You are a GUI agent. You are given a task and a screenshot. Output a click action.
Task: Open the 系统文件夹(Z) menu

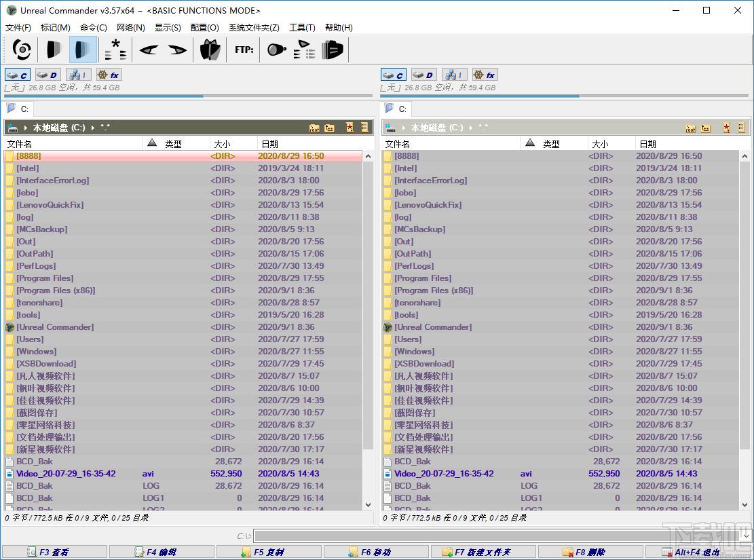pos(253,27)
